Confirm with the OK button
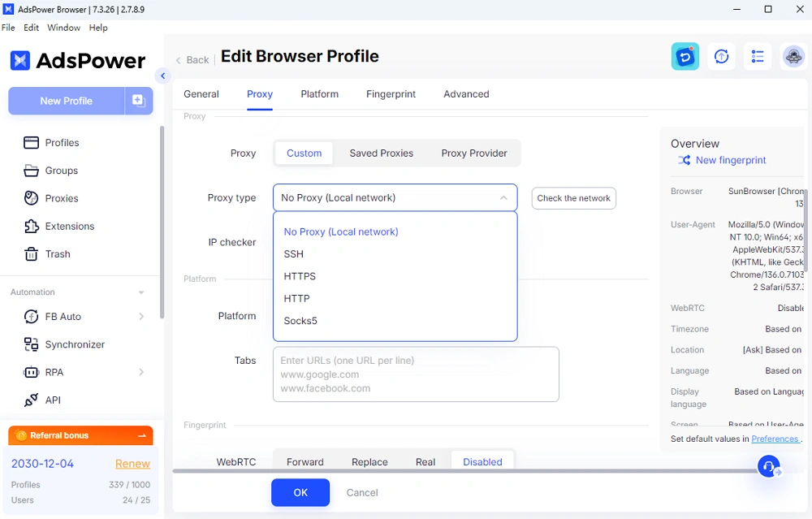 [300, 492]
